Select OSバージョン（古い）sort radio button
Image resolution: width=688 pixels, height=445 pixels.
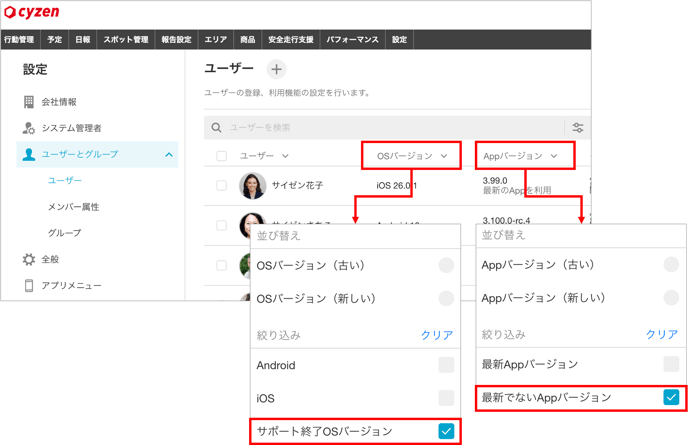(x=446, y=265)
